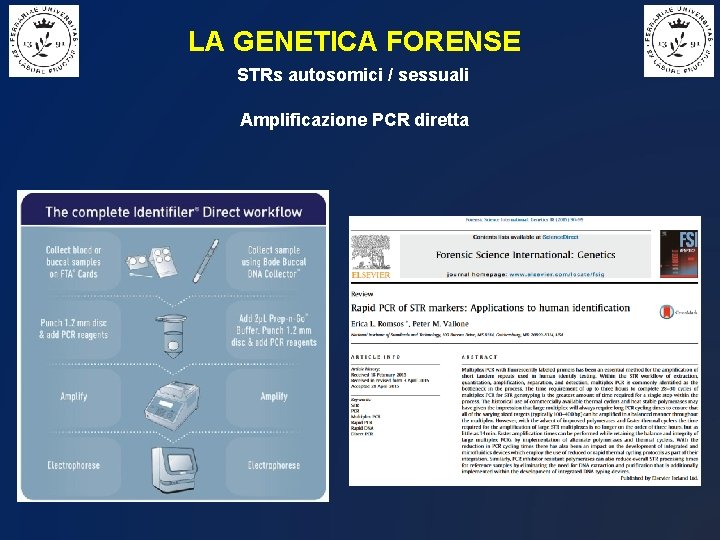Click 'The complete Identifiler Direct workflow' header
Image resolution: width=720 pixels, height=540 pixels.
(x=173, y=212)
